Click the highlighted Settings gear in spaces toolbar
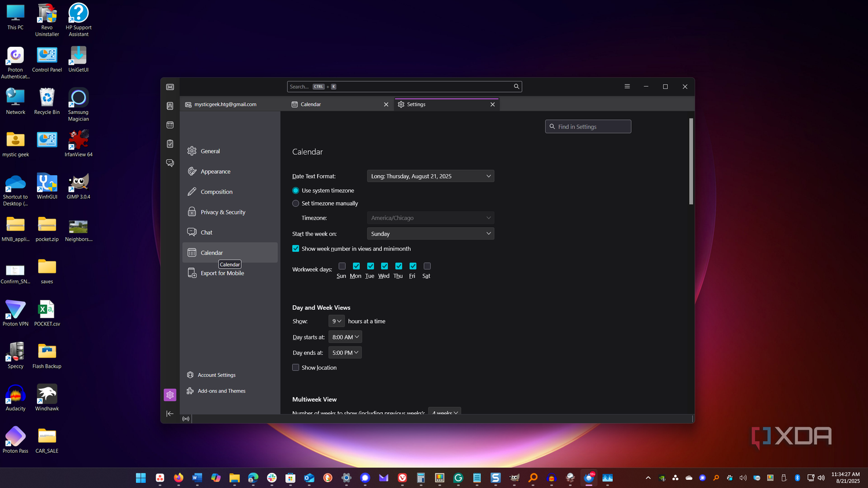Image resolution: width=868 pixels, height=488 pixels. 170,395
